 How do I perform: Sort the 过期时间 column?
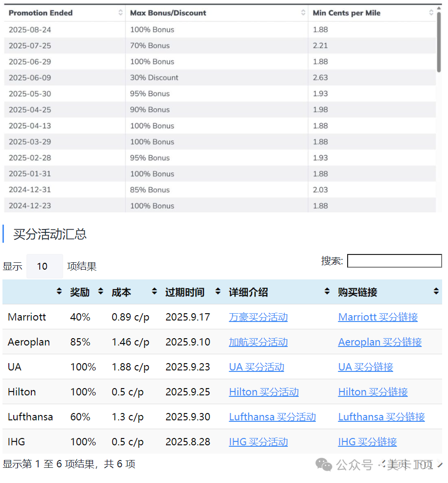[217, 292]
